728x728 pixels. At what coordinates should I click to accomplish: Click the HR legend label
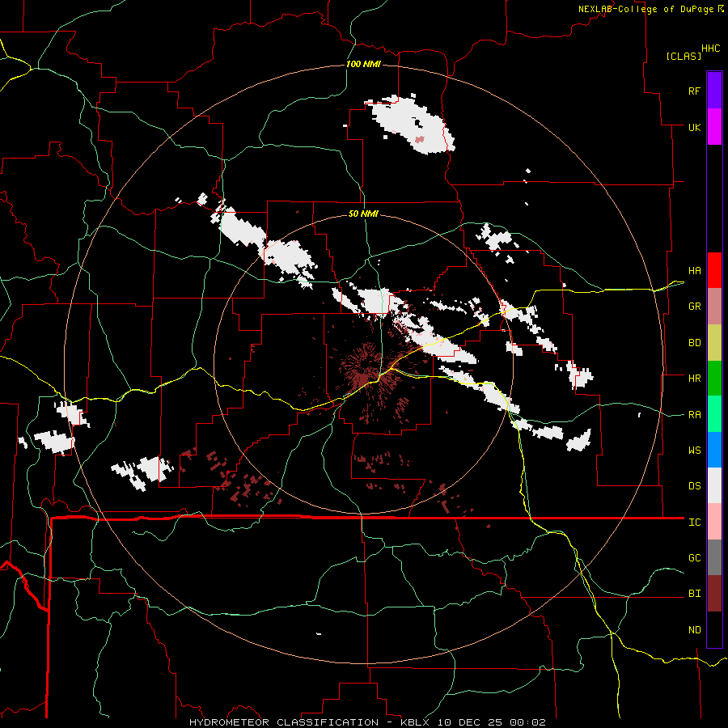click(694, 379)
